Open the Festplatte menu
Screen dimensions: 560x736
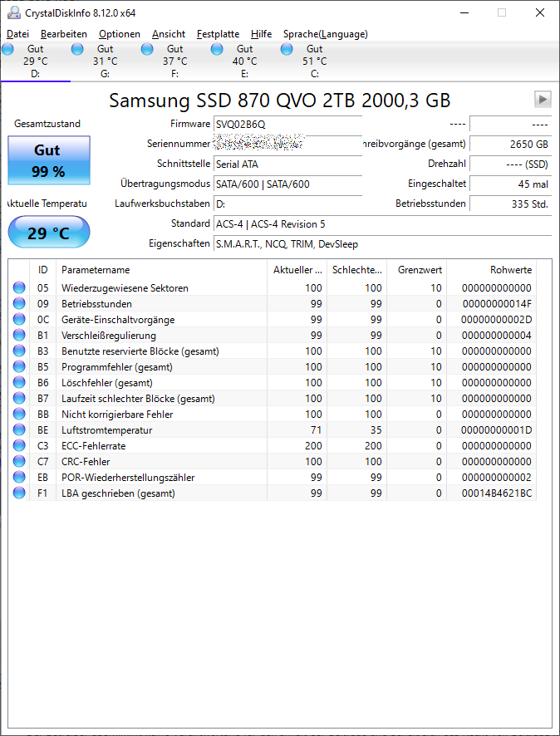point(218,34)
